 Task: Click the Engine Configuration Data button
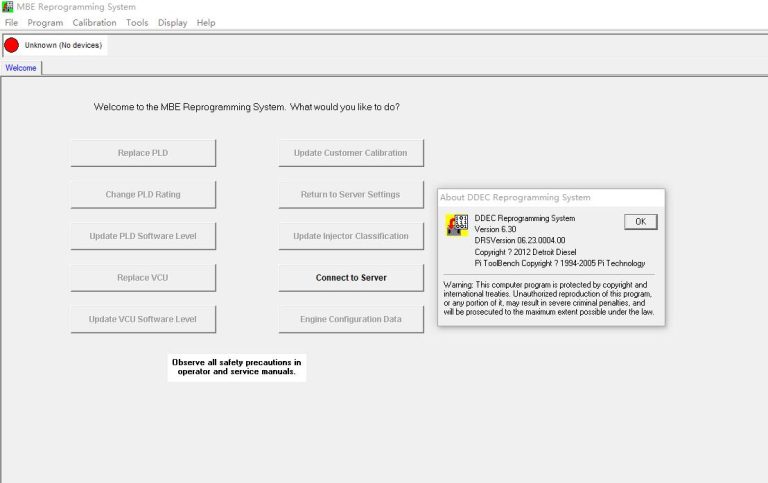[x=351, y=320]
